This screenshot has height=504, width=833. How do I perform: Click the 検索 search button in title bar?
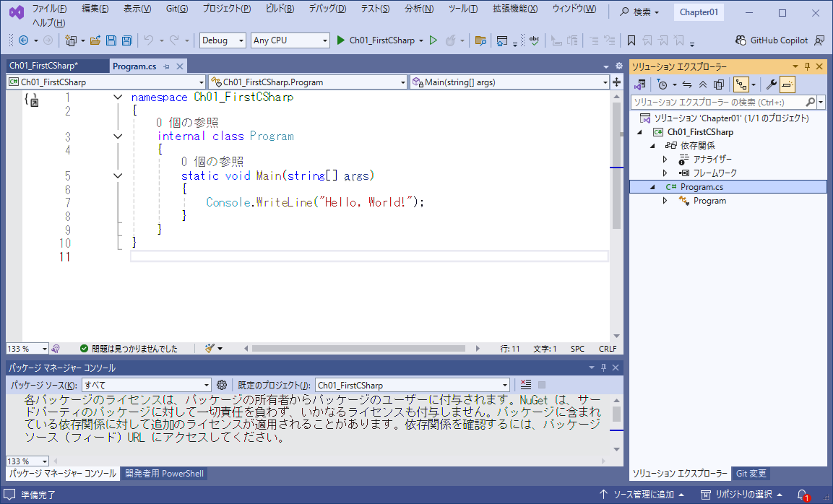(639, 12)
